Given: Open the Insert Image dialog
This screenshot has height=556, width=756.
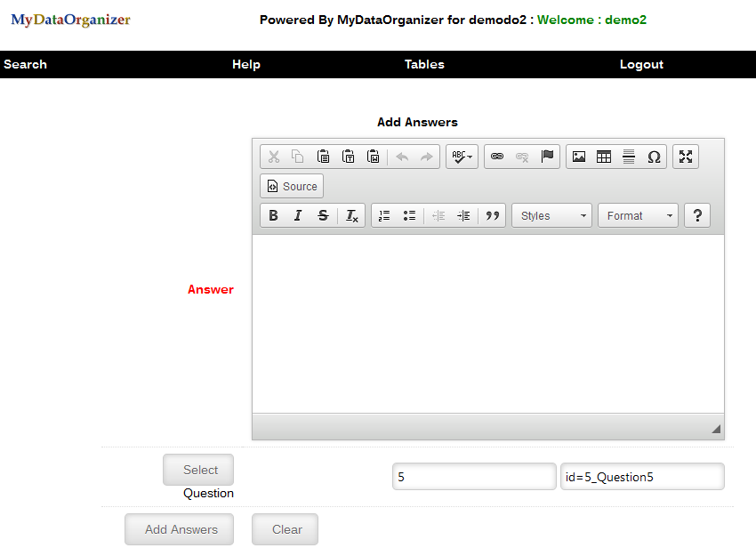Looking at the screenshot, I should (x=579, y=157).
